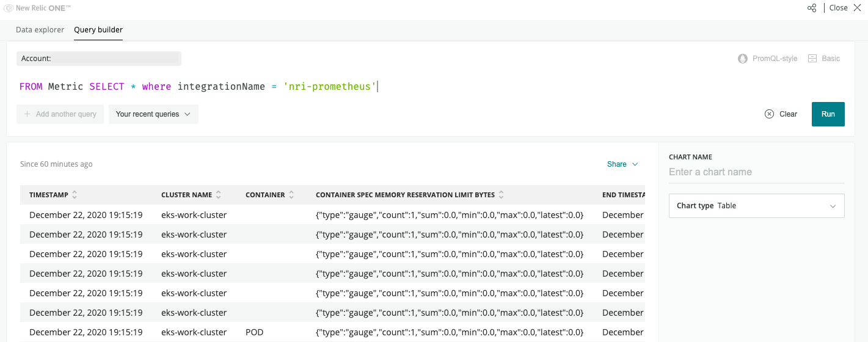Open Your recent queries dropdown
868x342 pixels.
coord(153,114)
